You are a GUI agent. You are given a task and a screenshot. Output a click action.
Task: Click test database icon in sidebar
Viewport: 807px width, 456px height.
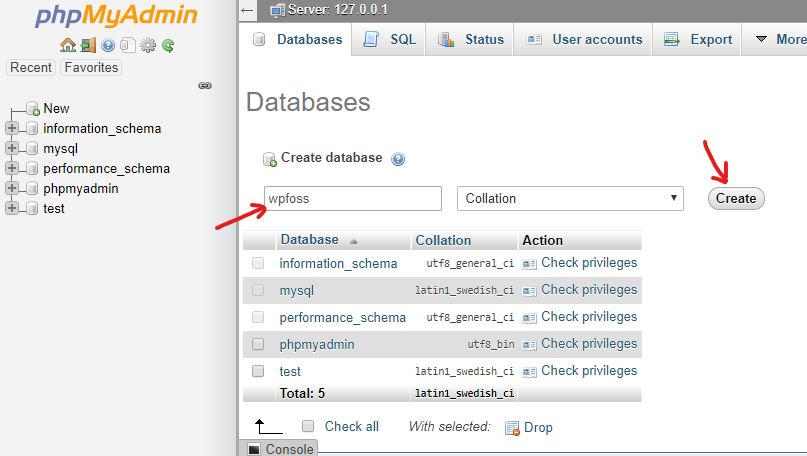pos(32,208)
